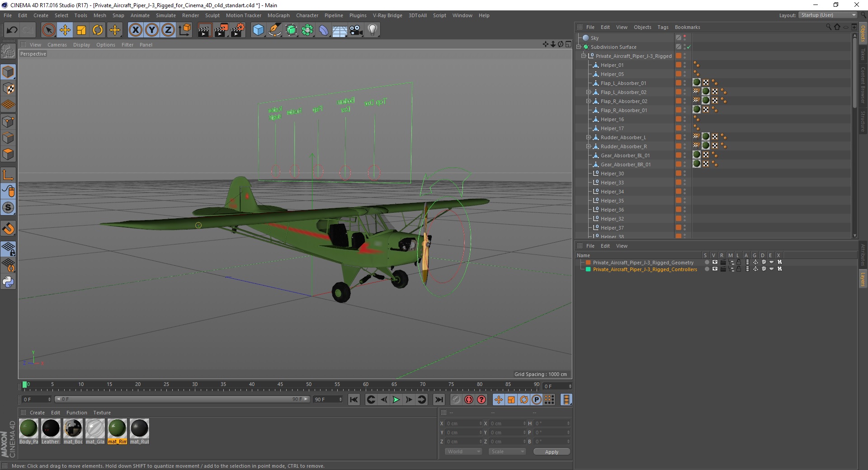This screenshot has width=868, height=470.
Task: Add a Camera object icon
Action: point(356,30)
